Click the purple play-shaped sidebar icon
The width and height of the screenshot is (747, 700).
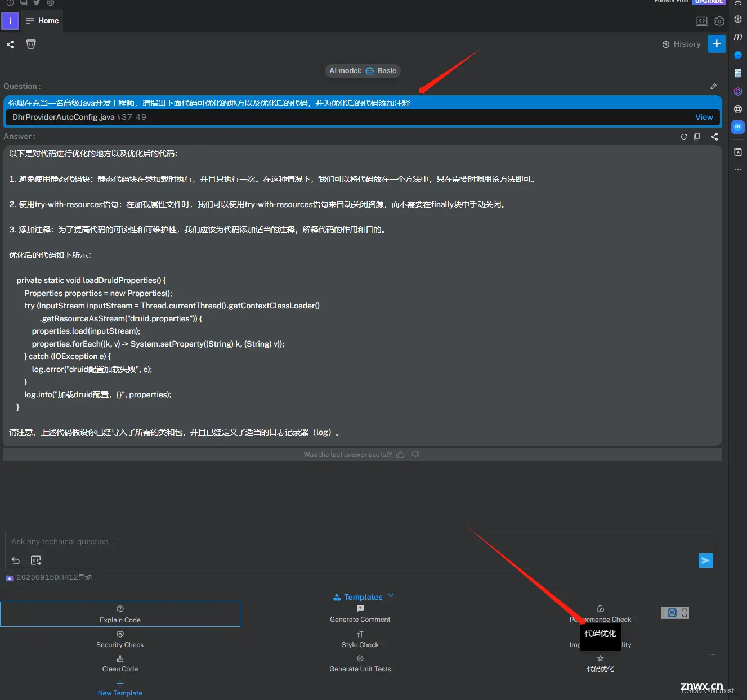click(738, 91)
